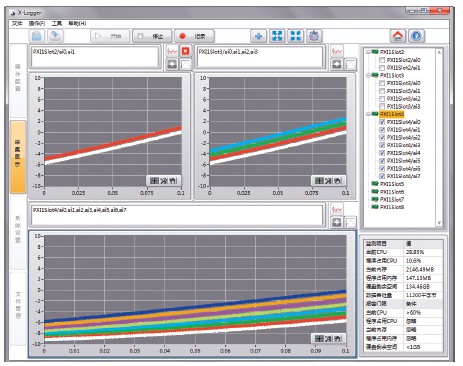Click the 开始 start button

[x=110, y=36]
